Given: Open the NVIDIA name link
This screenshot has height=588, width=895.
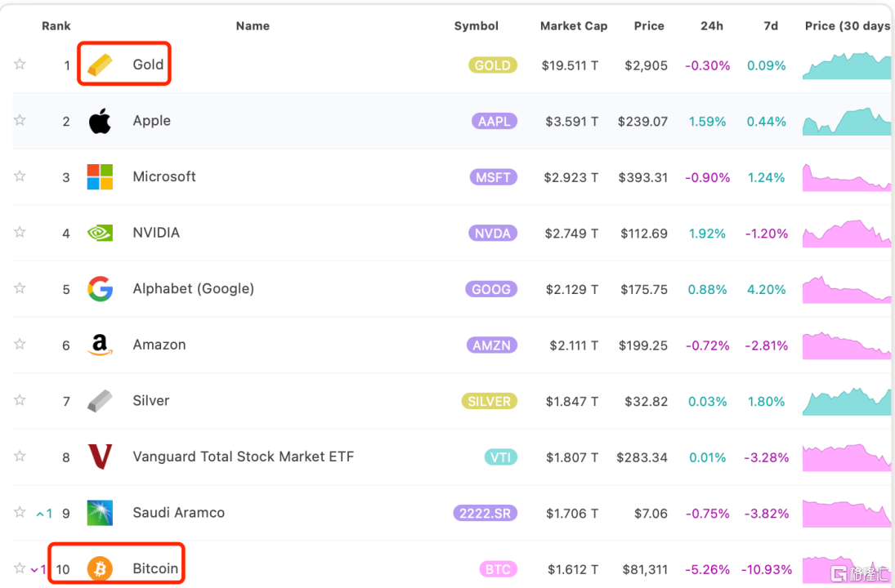Looking at the screenshot, I should point(156,232).
